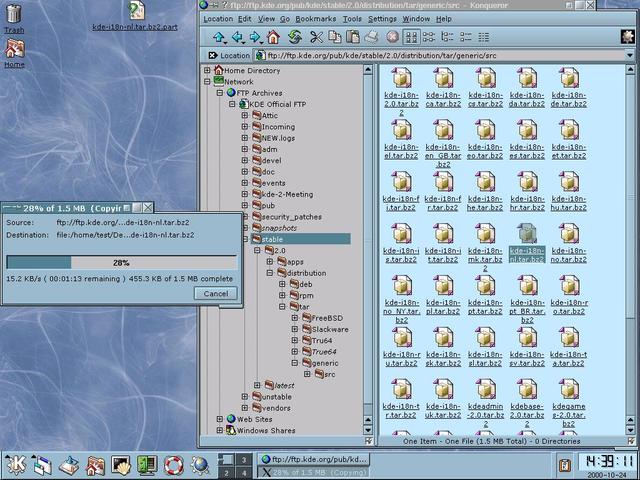Open Help lifebuoy icon on panel
This screenshot has height=480, width=640.
174,465
